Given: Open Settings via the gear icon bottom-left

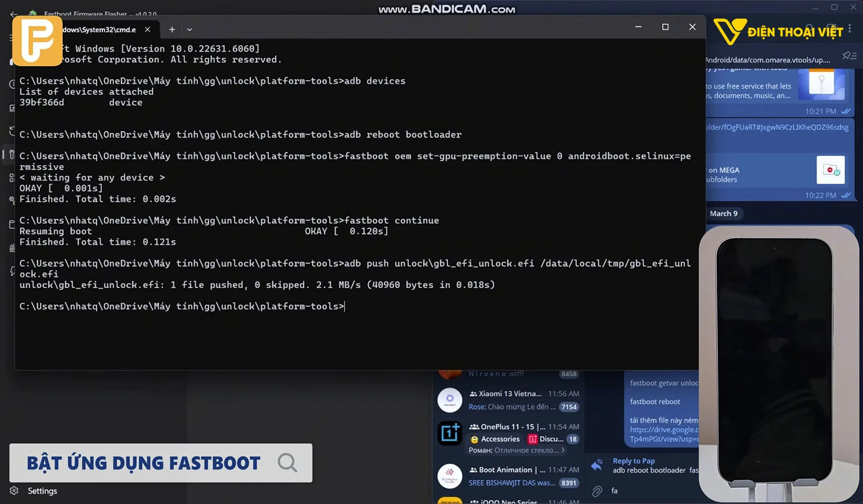Looking at the screenshot, I should coord(14,491).
